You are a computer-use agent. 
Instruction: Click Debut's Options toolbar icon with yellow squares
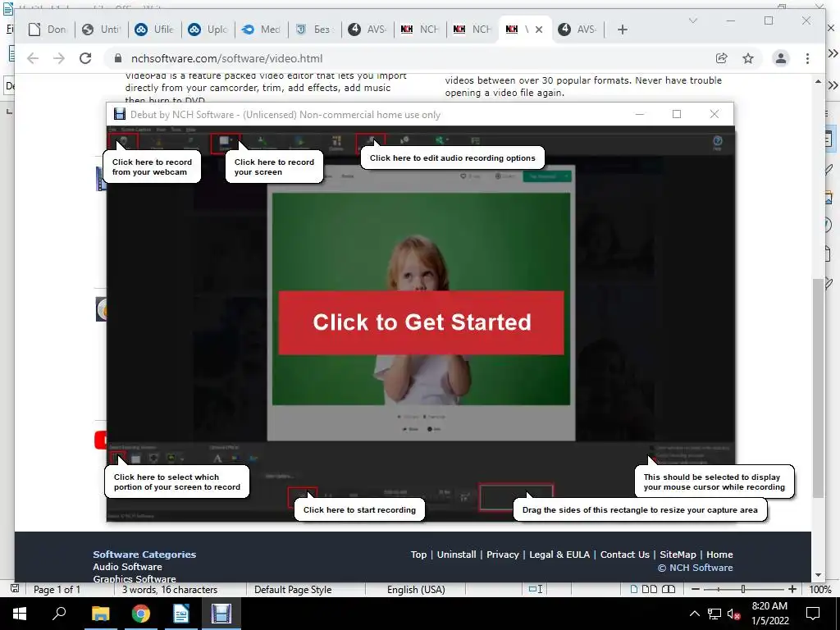tap(336, 143)
